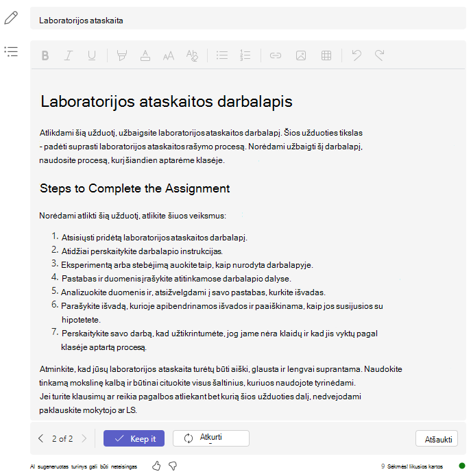Click the sentence starting 'Jei turite klausimų'
This screenshot has height=476, width=471.
(x=200, y=403)
